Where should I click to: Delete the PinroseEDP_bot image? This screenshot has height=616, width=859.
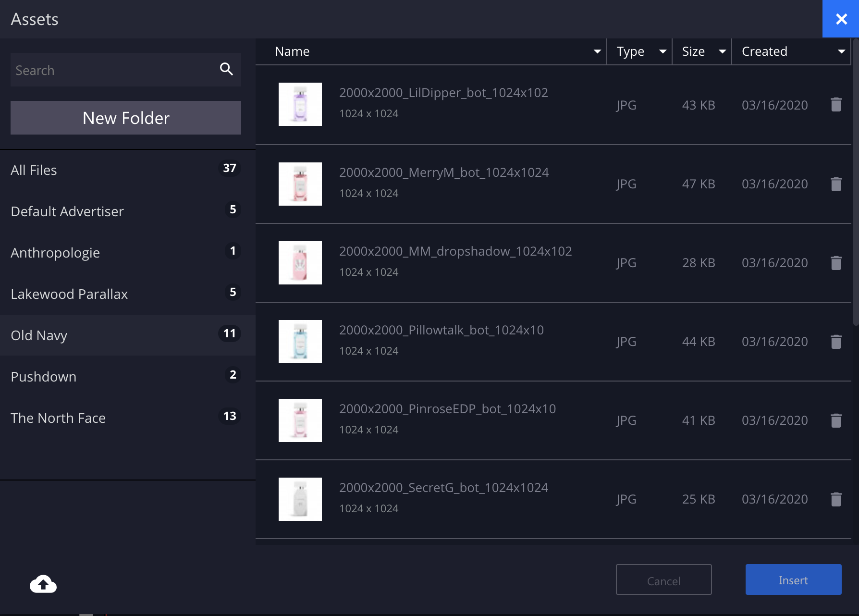[x=836, y=420]
